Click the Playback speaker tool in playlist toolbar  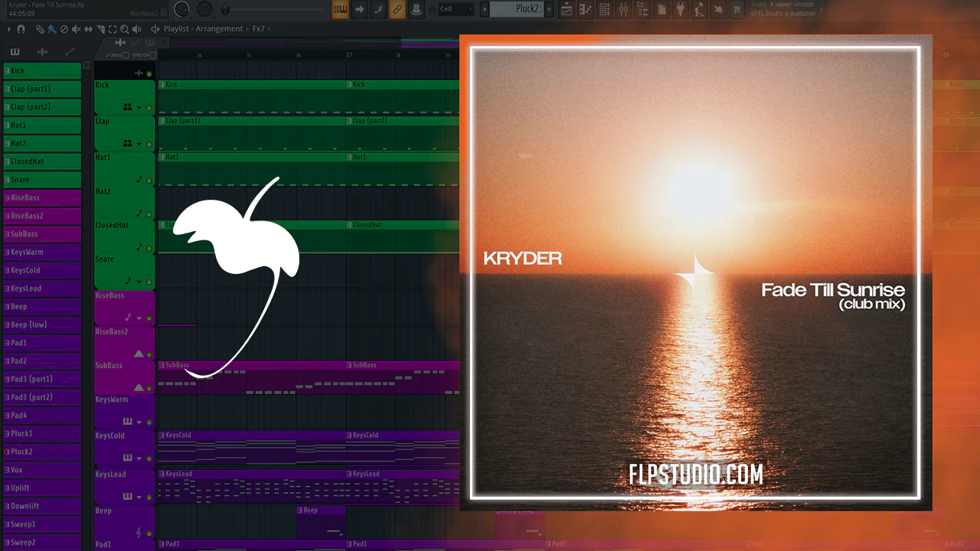(139, 29)
